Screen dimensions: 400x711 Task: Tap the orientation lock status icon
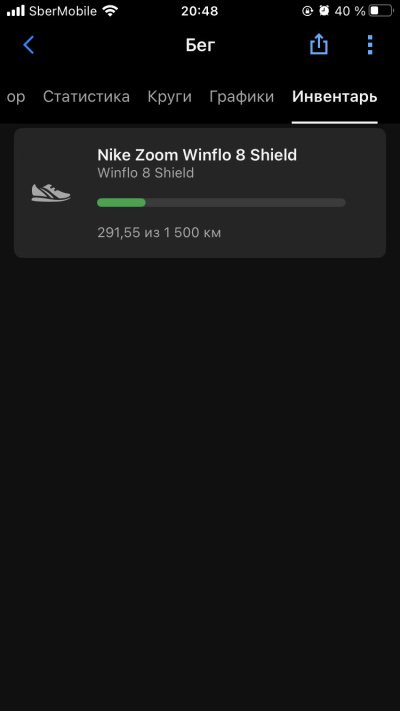pos(308,11)
